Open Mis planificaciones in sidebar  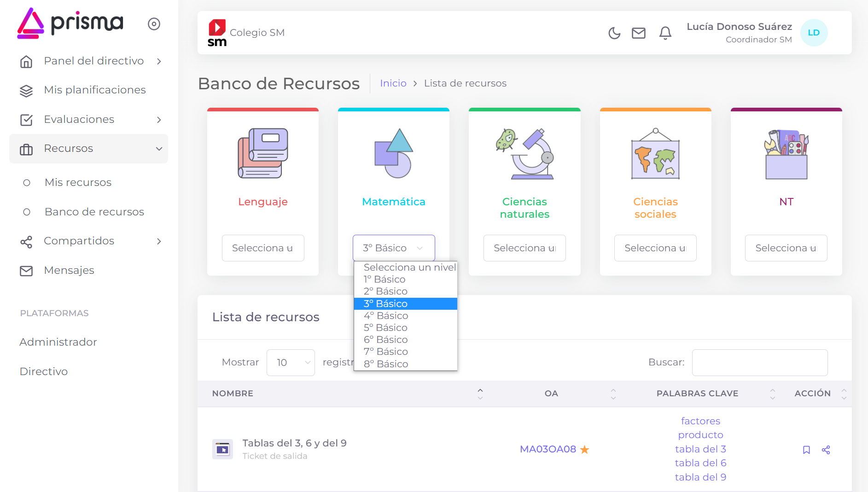point(94,90)
